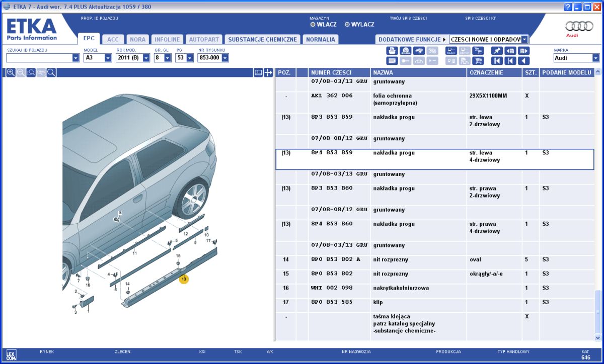Click the parts list scroll up arrow
604x364 pixels.
pyautogui.click(x=598, y=72)
